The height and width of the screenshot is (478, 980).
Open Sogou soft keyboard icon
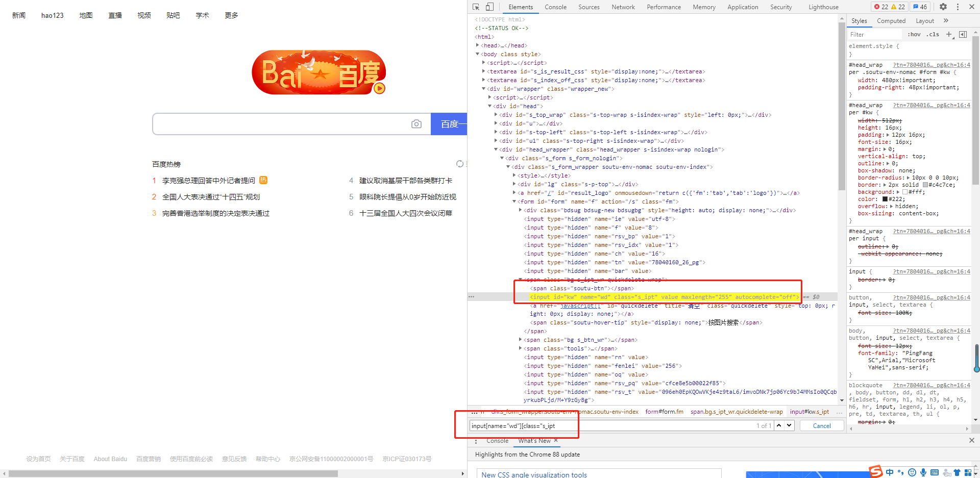click(935, 472)
